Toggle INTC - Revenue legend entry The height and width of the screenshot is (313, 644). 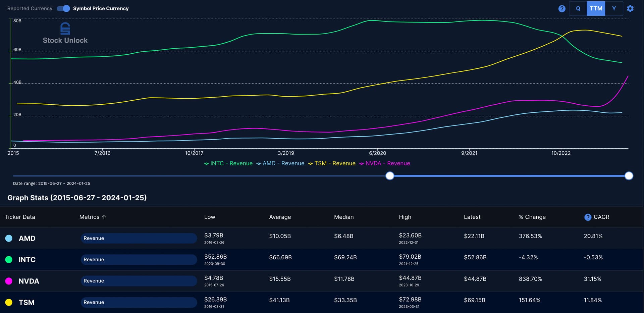(x=228, y=163)
